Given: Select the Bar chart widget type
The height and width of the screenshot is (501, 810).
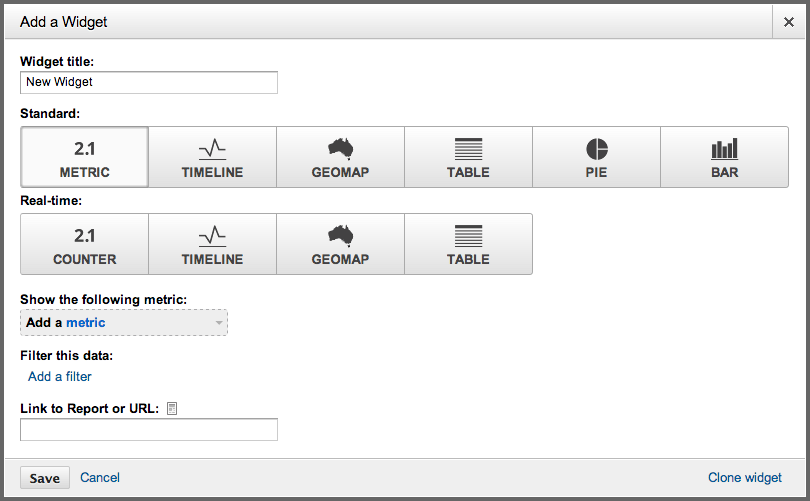Looking at the screenshot, I should pyautogui.click(x=725, y=157).
